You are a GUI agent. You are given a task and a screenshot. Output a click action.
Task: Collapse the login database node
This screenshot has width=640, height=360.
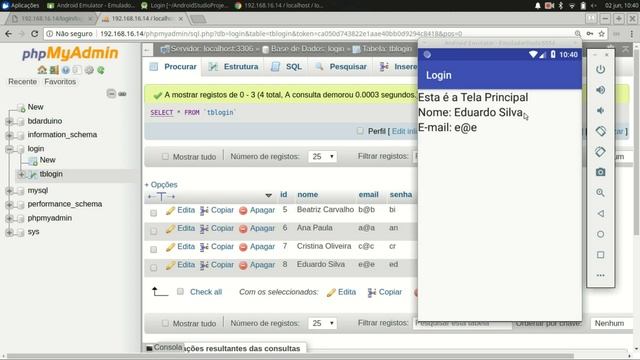pos(9,149)
